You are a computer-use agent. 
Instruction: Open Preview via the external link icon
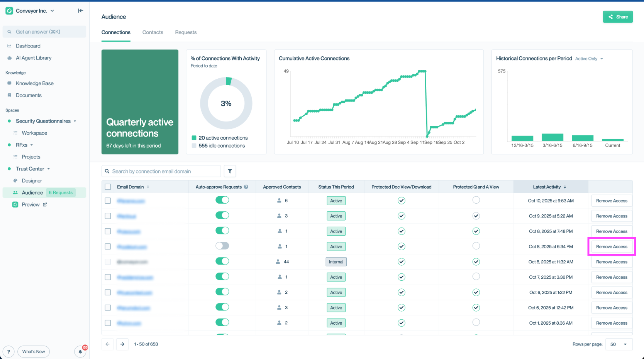(45, 205)
